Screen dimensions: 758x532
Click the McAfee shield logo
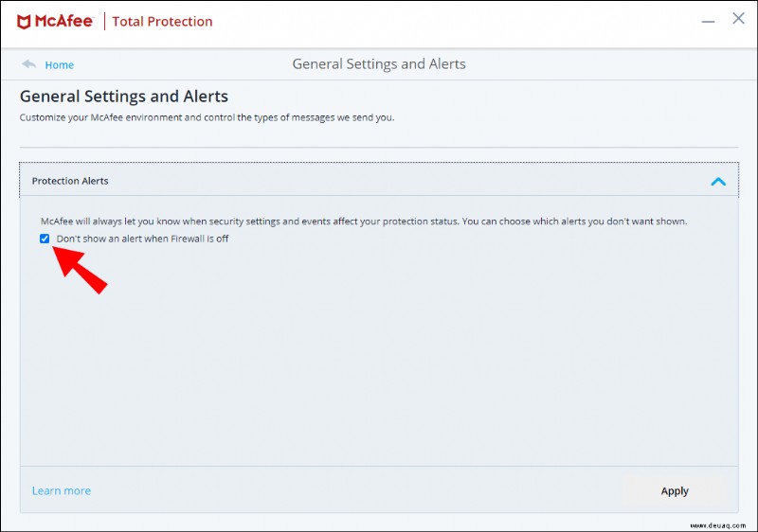tap(24, 22)
